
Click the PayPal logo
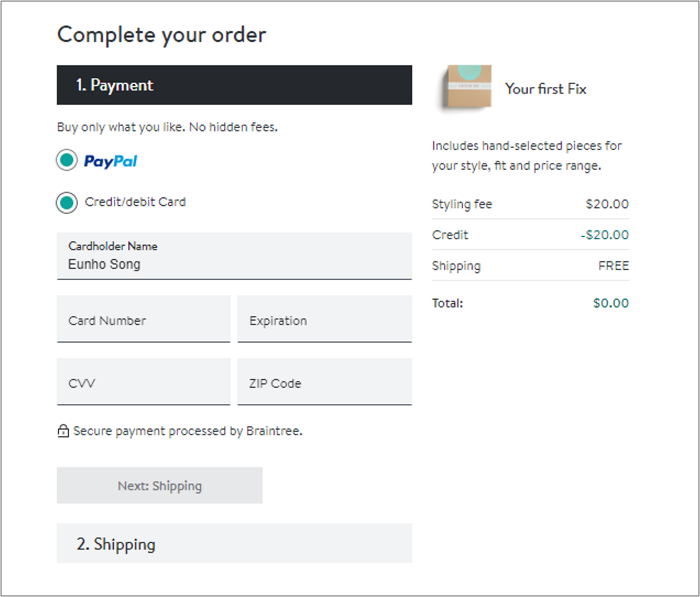(x=111, y=161)
